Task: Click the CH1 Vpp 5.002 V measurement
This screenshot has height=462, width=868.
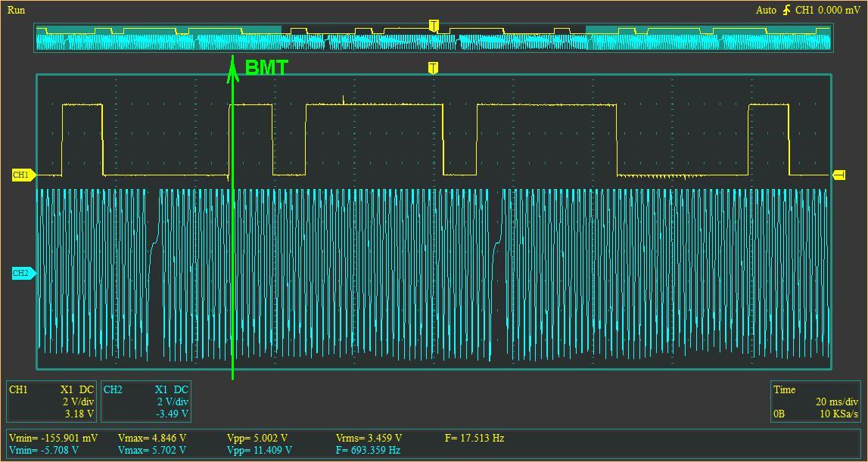Action: (x=257, y=439)
